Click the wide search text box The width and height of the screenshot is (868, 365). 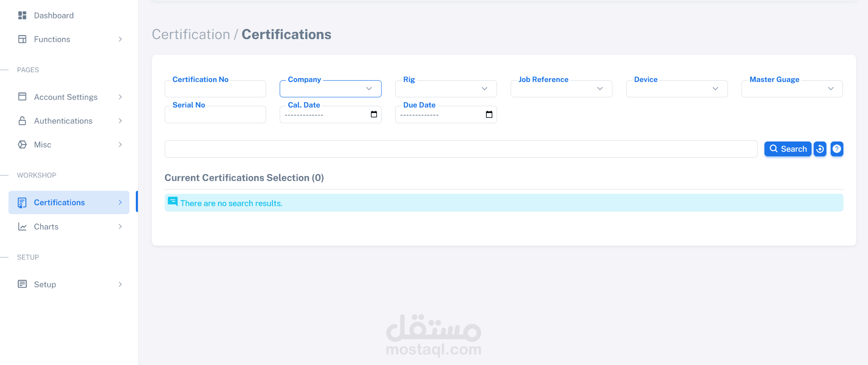point(461,149)
